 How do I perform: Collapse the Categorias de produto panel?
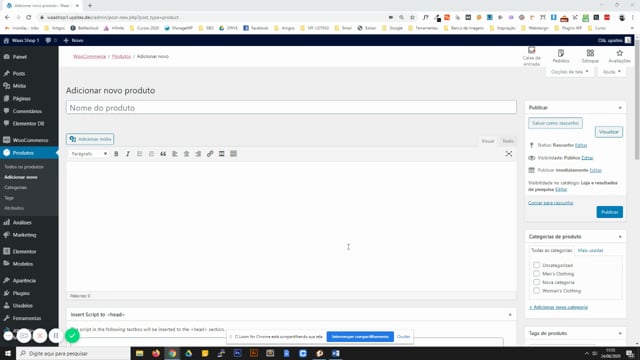pyautogui.click(x=620, y=237)
